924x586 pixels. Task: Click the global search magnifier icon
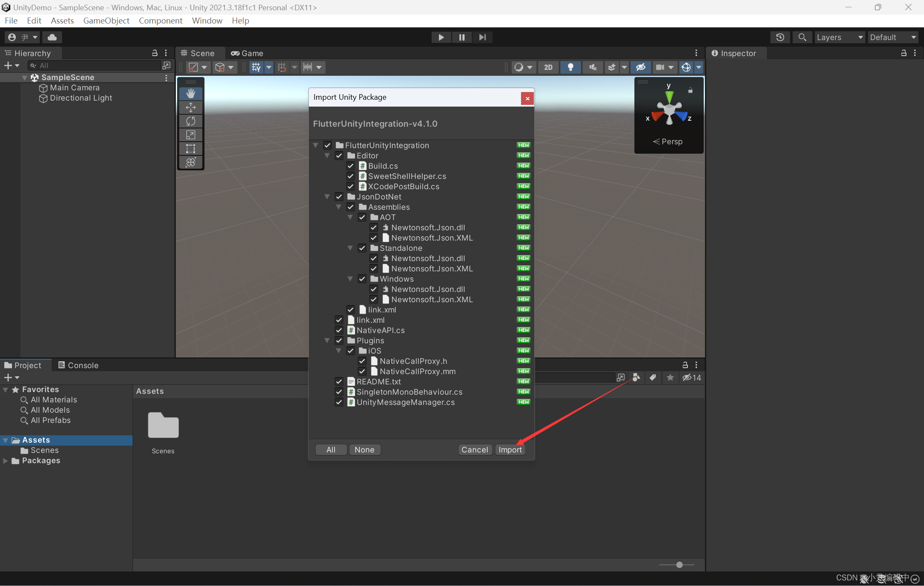pyautogui.click(x=802, y=37)
